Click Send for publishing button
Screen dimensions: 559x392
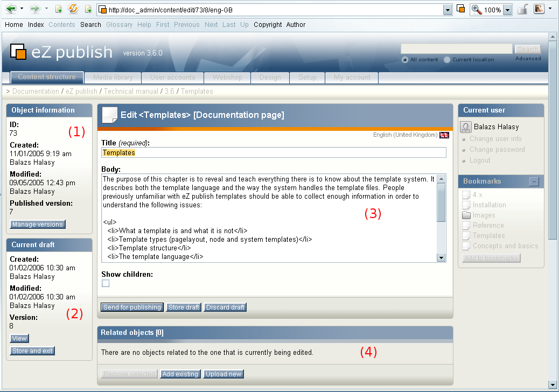coord(132,307)
